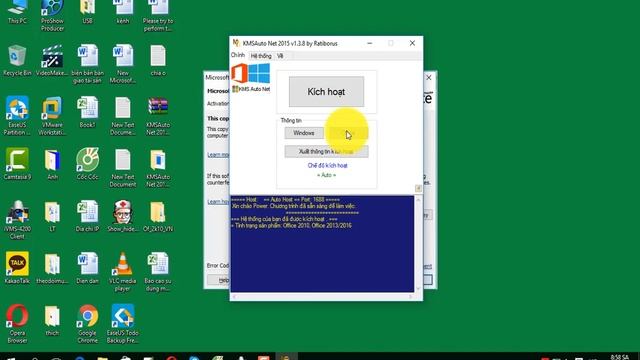640x360 pixels.
Task: Switch to the Chính tab
Action: click(x=238, y=56)
